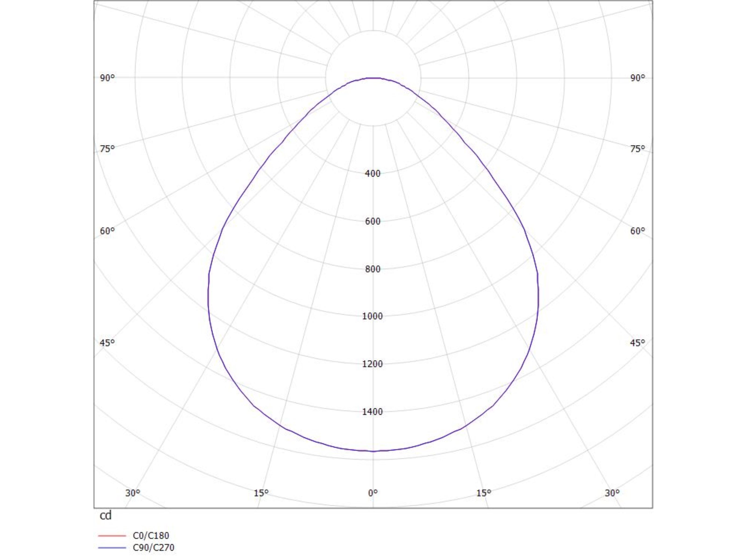The height and width of the screenshot is (560, 747).
Task: Click the 600 intensity ring label
Action: [373, 221]
